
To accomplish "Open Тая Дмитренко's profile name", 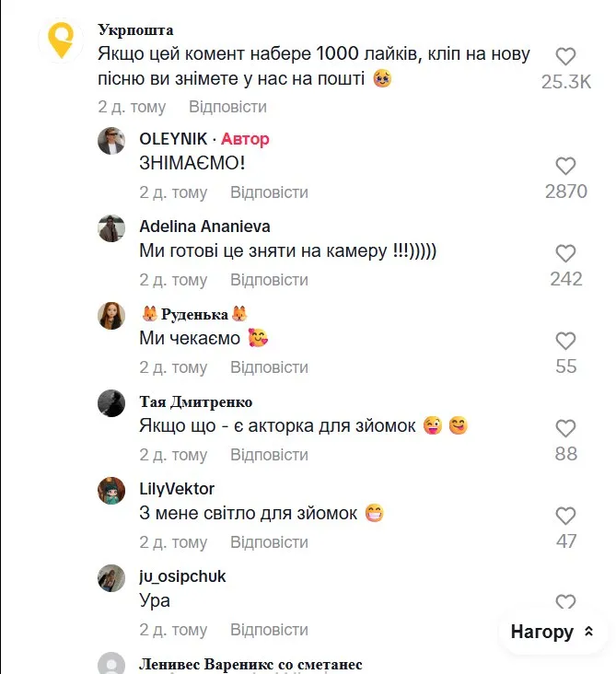I will pos(196,401).
